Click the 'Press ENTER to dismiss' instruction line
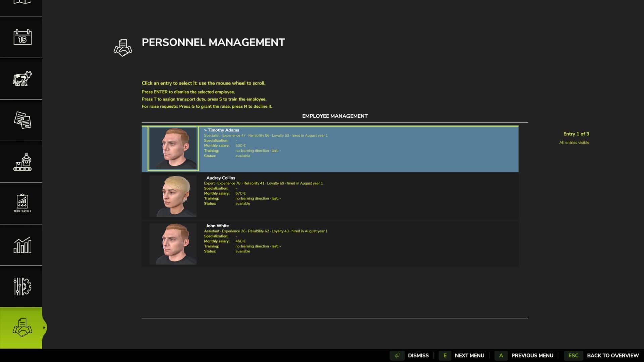This screenshot has width=644, height=362. pos(188,92)
